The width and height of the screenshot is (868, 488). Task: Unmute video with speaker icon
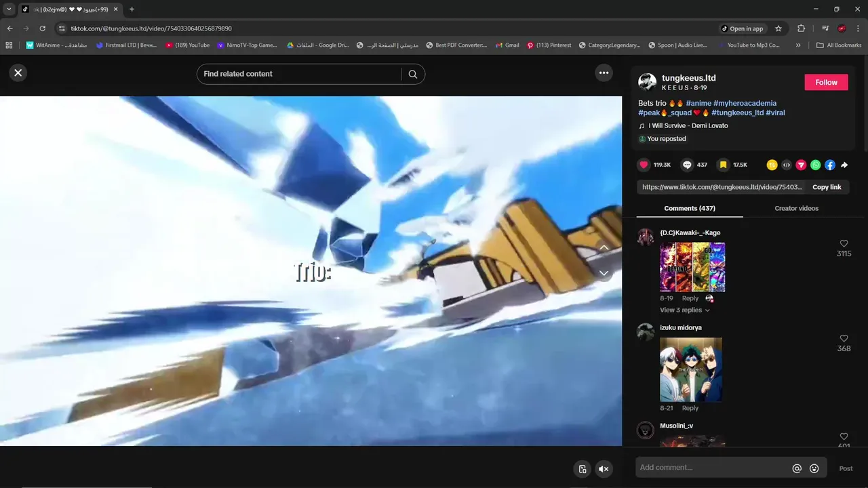[x=604, y=469]
